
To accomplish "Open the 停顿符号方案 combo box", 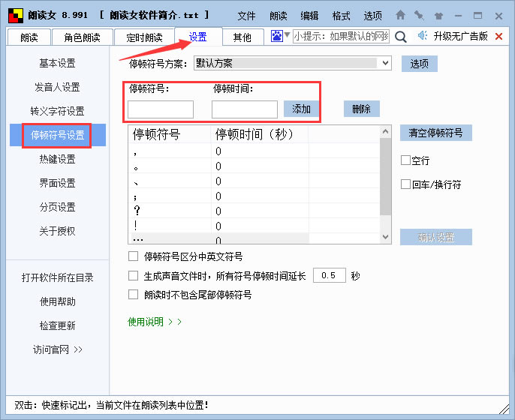I will click(292, 63).
